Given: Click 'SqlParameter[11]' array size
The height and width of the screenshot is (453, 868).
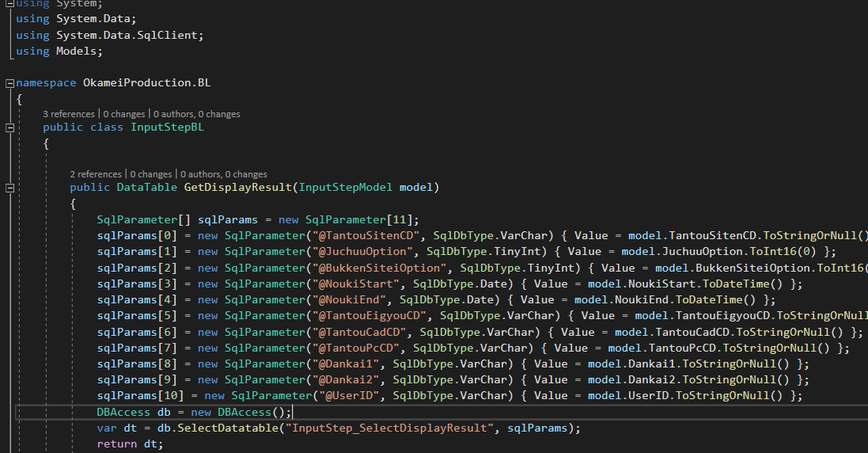Looking at the screenshot, I should tap(358, 219).
